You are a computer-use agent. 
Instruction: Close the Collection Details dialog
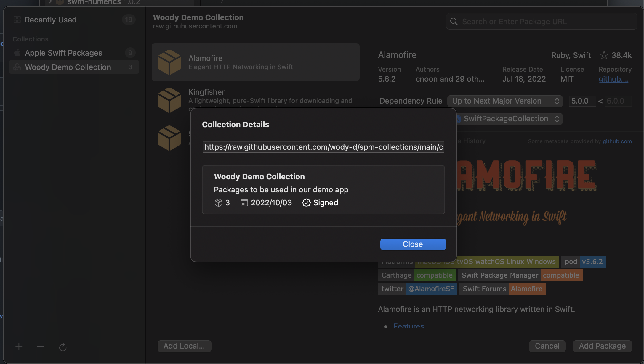[x=413, y=244]
